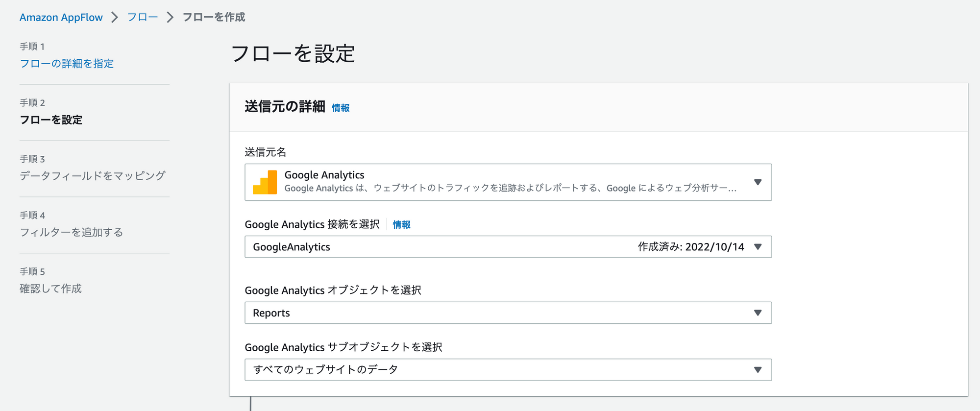Open the GoogleAnalytics connection dropdown
The height and width of the screenshot is (411, 980).
coord(508,247)
